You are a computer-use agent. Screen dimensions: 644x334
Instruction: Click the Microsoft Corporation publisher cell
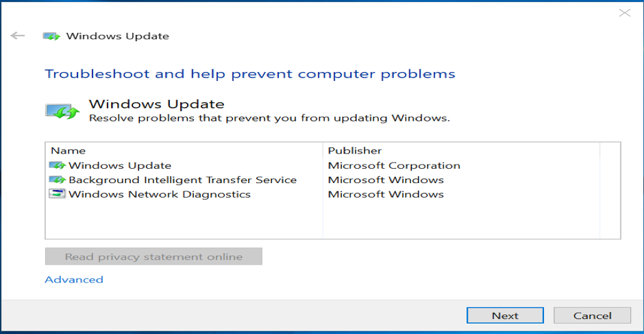pos(394,165)
